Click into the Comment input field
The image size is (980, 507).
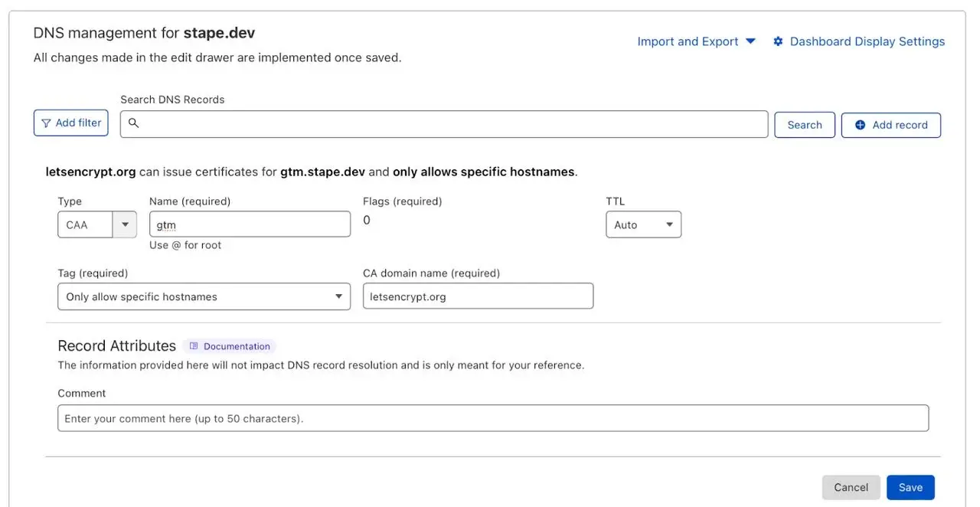[493, 418]
